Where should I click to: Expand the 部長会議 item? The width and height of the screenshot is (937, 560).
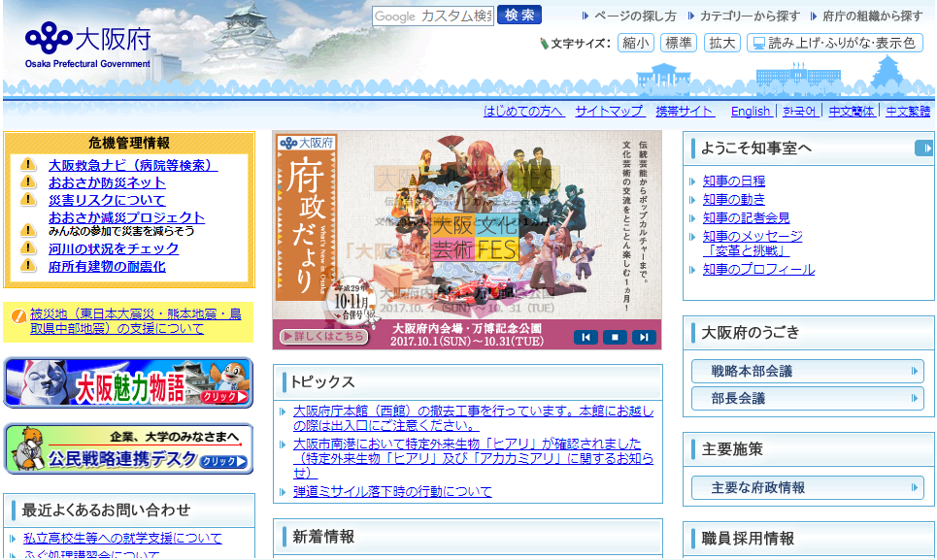tap(807, 398)
